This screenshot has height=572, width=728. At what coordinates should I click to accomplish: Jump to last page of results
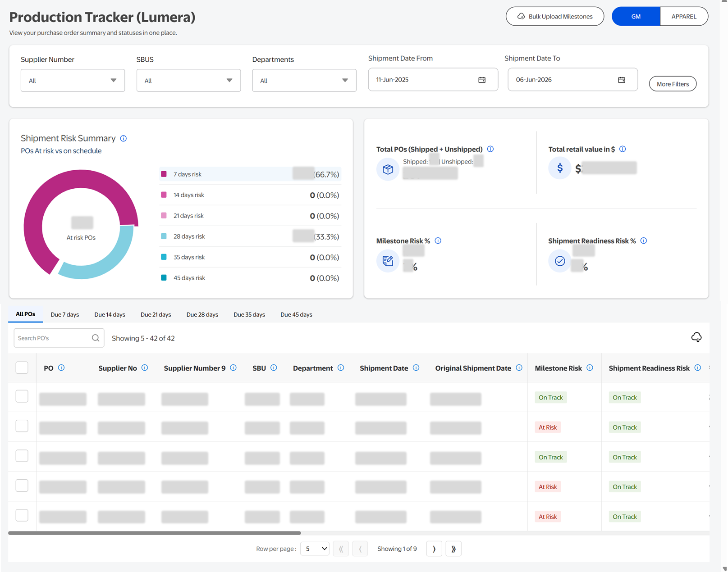(453, 549)
